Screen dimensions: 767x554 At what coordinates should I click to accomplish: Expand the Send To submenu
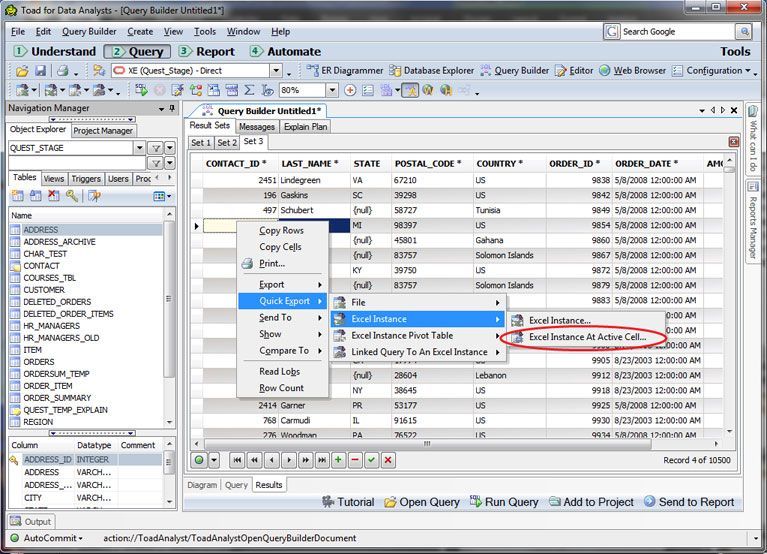point(283,318)
